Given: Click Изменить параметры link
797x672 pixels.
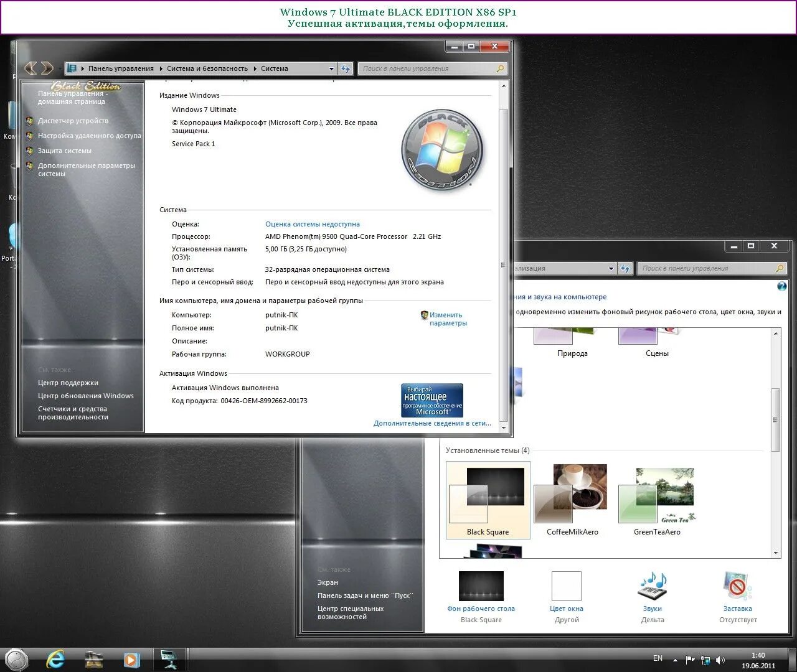Looking at the screenshot, I should [x=448, y=319].
